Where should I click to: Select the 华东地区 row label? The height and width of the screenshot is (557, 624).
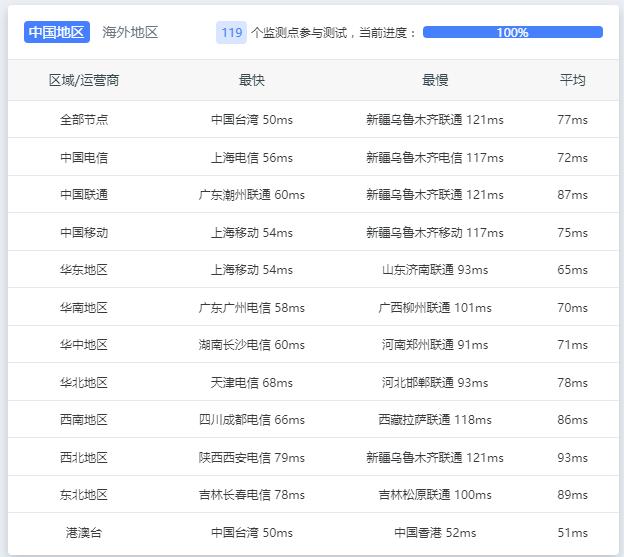[84, 270]
